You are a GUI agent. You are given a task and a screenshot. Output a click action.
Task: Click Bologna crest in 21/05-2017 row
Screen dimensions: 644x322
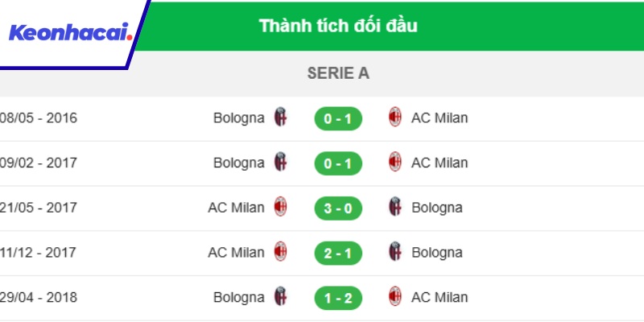pos(395,208)
